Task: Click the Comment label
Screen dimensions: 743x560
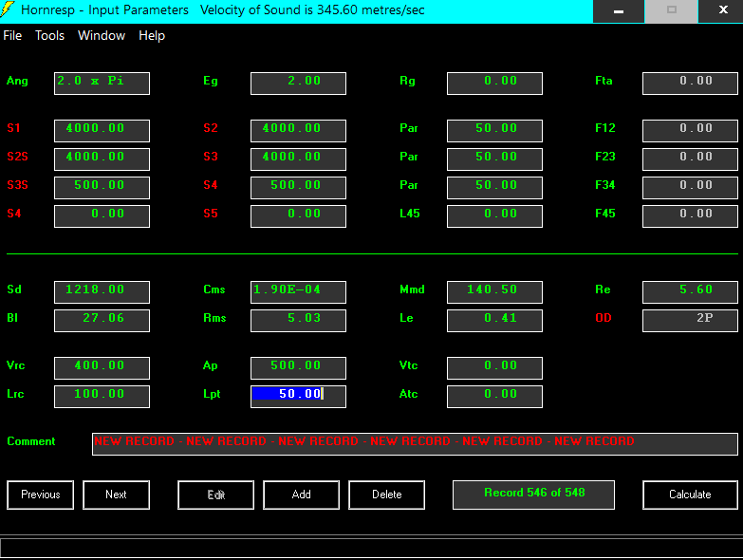Action: (30, 441)
